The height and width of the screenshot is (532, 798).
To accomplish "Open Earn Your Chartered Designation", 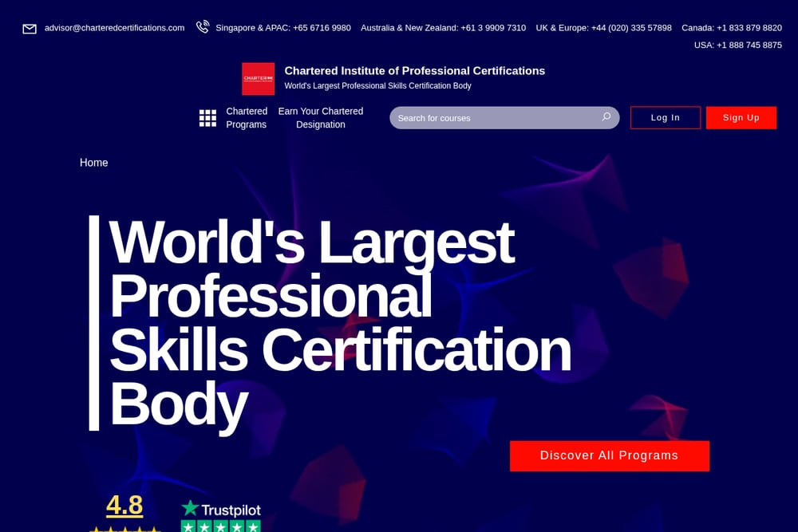I will point(321,118).
